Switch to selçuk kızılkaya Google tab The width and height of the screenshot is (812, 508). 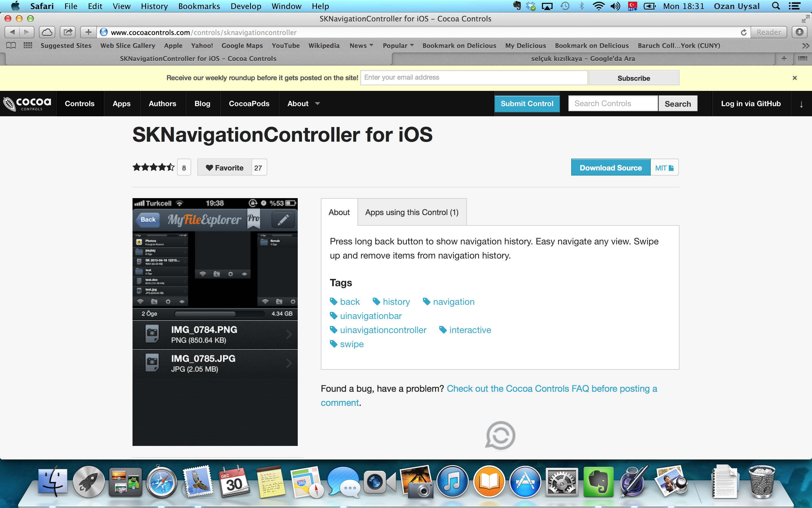point(583,58)
